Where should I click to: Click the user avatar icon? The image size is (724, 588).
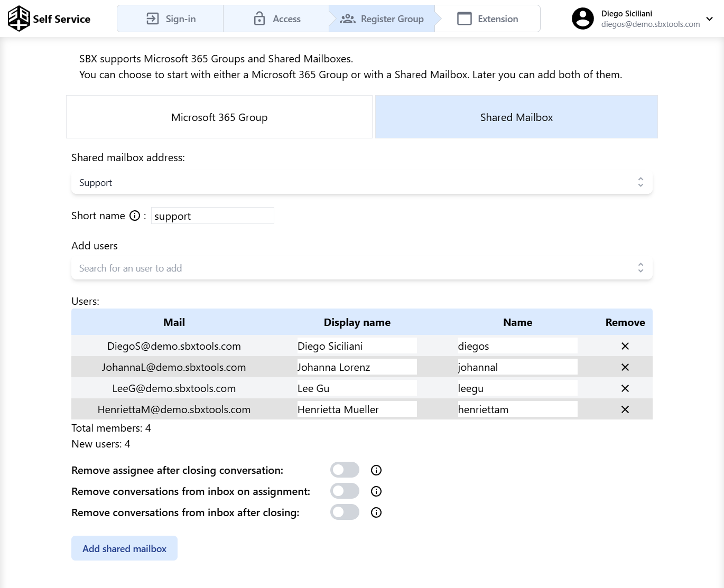[x=583, y=18]
